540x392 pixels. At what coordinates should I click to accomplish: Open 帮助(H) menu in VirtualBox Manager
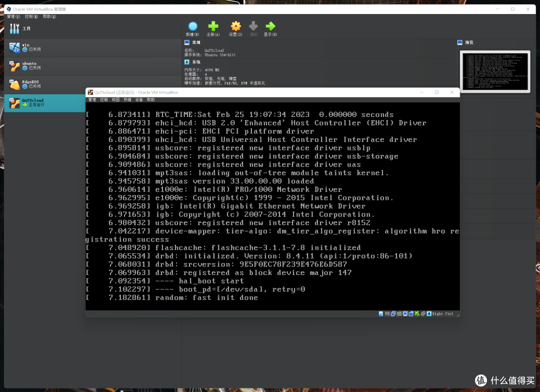point(49,16)
